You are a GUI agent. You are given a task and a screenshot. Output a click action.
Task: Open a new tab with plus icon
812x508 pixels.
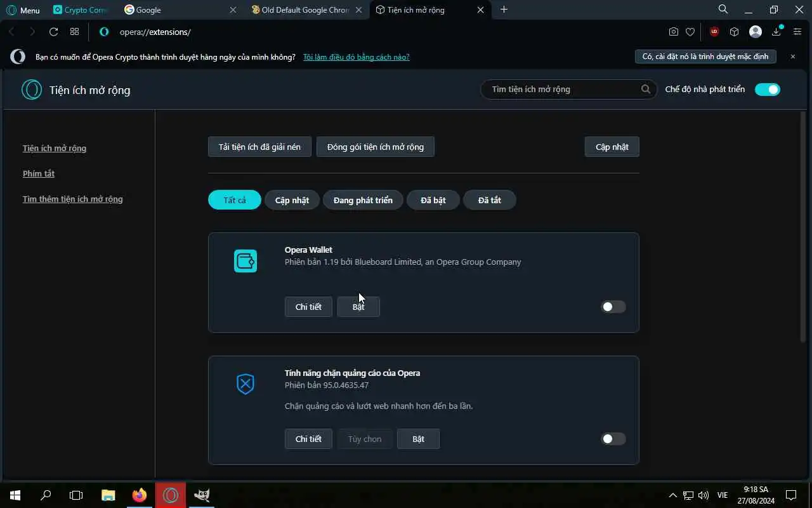tap(504, 10)
